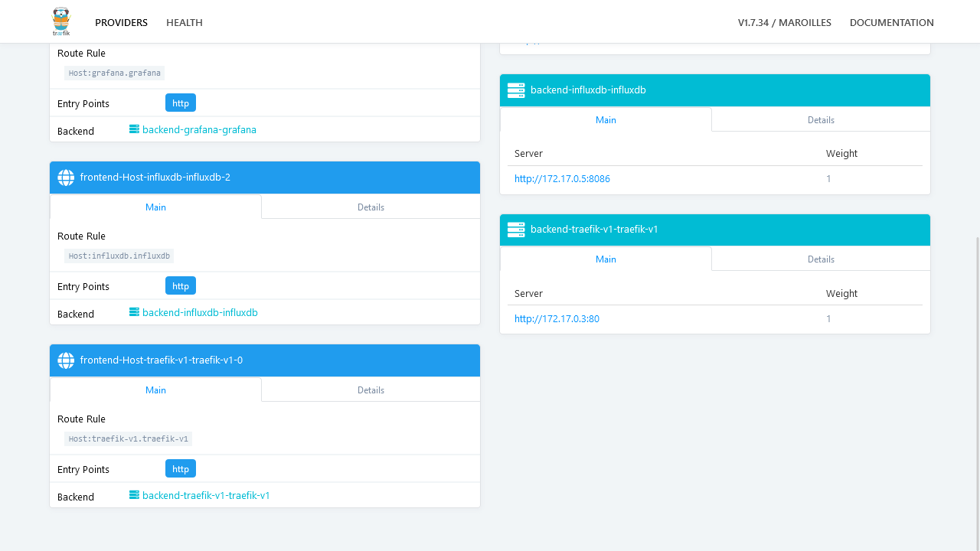Switch to Details tab of frontend-Host-influxdb-influxdb-2
The image size is (980, 551).
[371, 207]
